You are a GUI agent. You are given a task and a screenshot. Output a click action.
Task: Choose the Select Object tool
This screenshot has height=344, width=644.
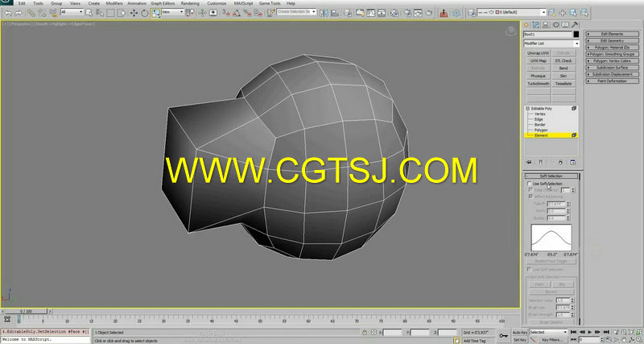pos(89,13)
